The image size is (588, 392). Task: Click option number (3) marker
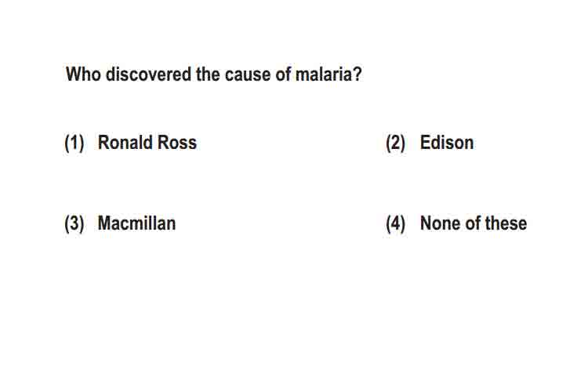[74, 224]
